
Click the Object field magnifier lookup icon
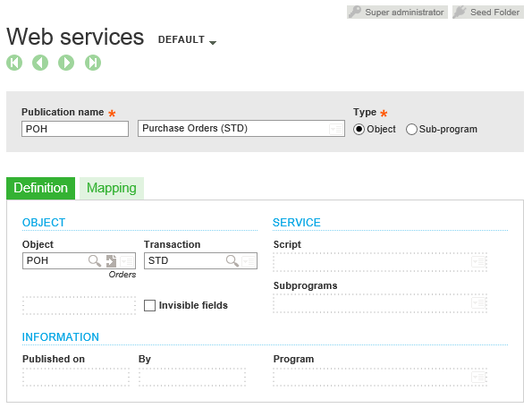pyautogui.click(x=95, y=260)
